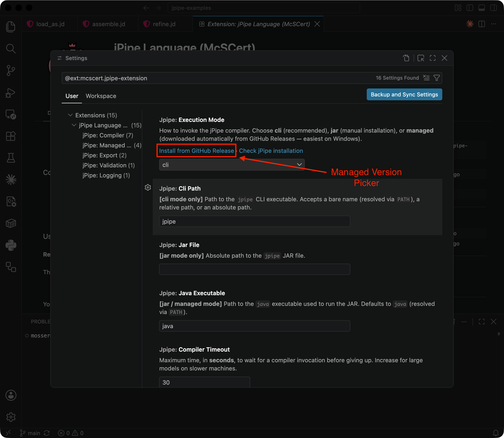Toggle the primary side bar layout icon
Screen dimensions: 504x438
pyautogui.click(x=470, y=8)
